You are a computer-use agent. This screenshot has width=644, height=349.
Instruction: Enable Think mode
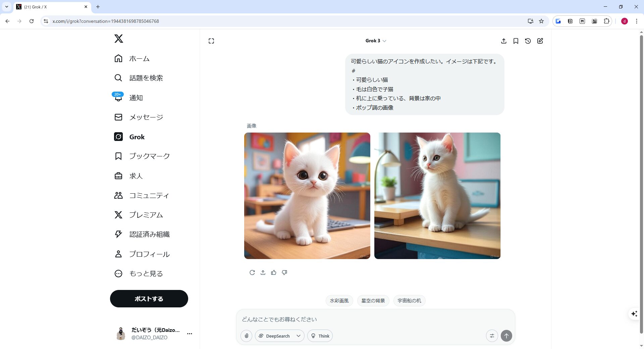click(x=320, y=336)
